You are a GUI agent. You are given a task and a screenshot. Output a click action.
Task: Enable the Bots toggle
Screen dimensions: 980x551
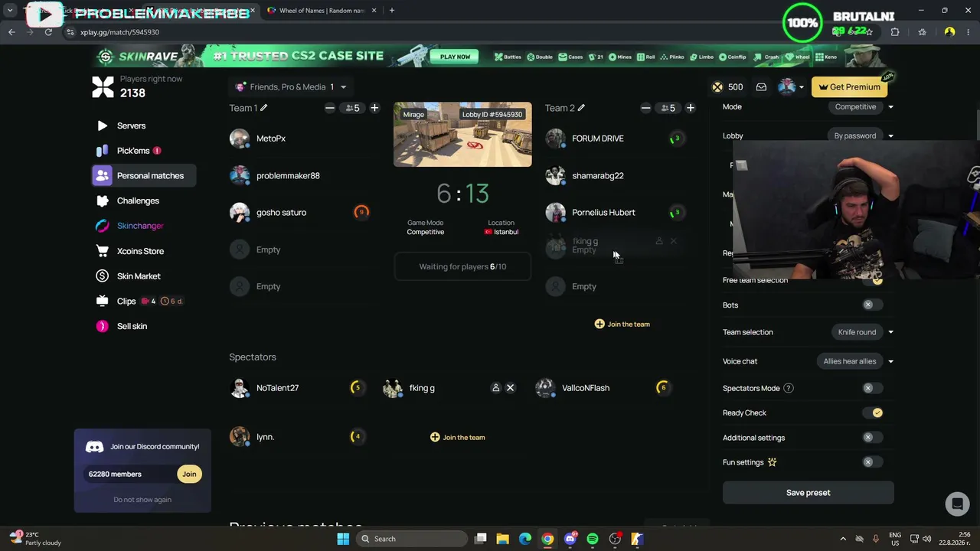coord(872,305)
